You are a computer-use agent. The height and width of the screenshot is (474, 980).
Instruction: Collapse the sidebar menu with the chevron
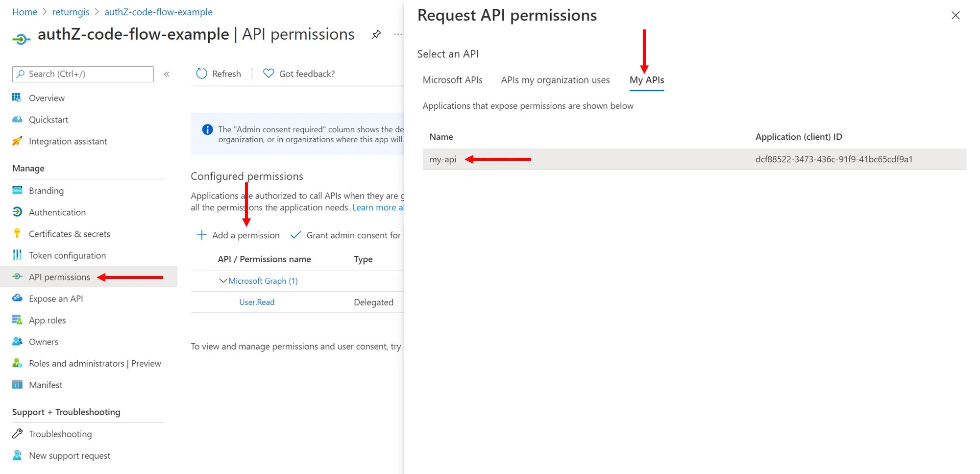click(167, 74)
